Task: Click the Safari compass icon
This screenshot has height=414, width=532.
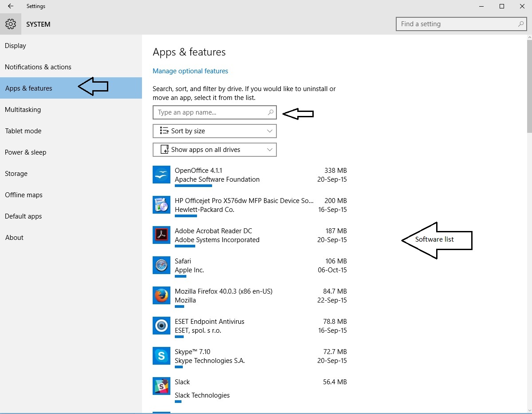Action: pyautogui.click(x=161, y=265)
